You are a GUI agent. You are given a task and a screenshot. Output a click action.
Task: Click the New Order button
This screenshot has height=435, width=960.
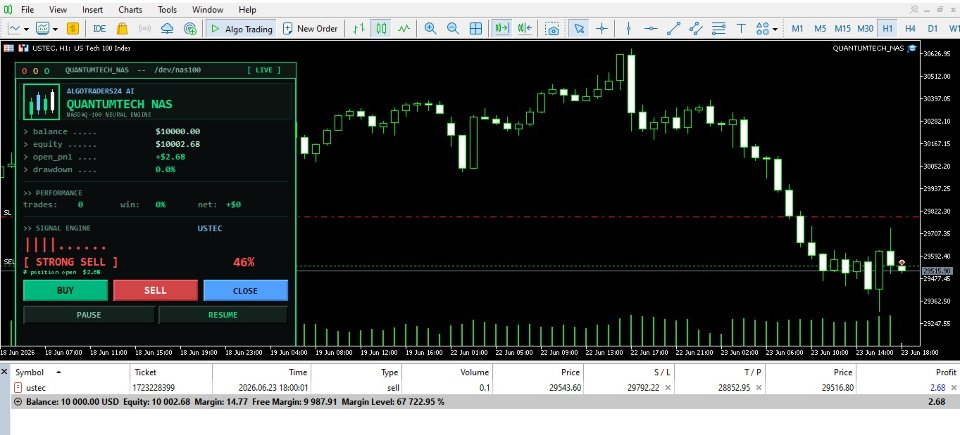[310, 28]
